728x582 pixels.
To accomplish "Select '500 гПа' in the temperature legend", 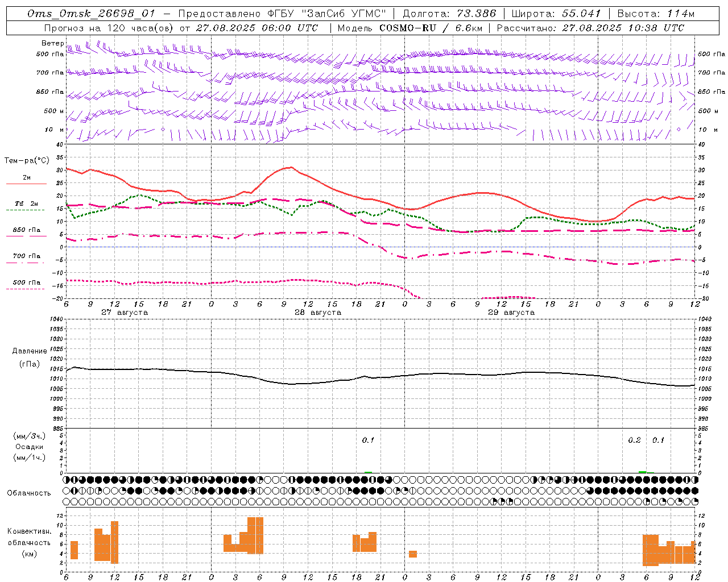I will (x=27, y=282).
